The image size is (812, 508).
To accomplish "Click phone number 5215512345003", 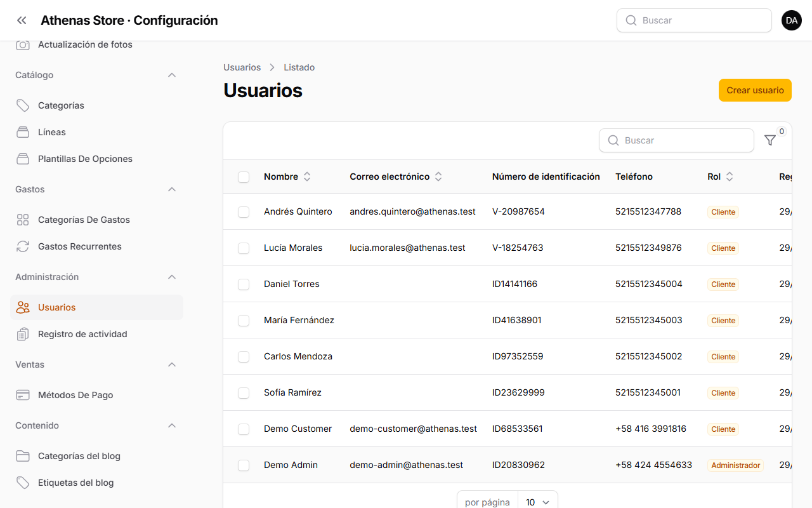I will 649,320.
